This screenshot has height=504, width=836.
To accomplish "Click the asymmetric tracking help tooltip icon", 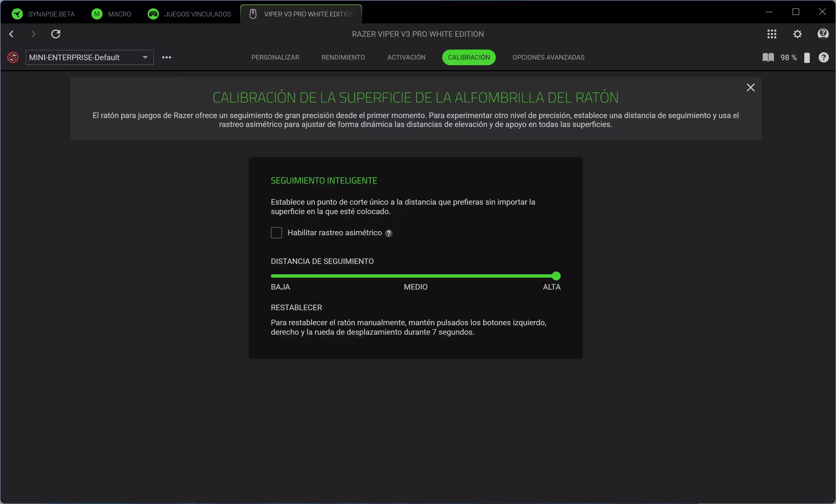I will (389, 233).
